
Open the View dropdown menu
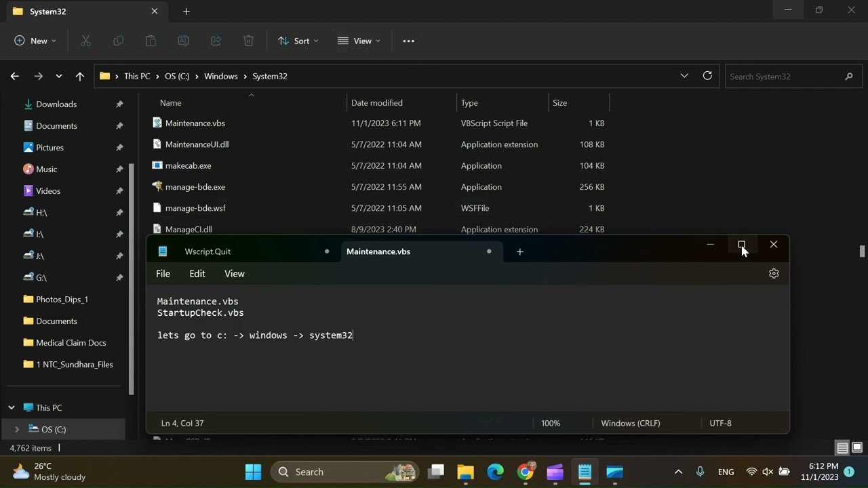pyautogui.click(x=359, y=41)
